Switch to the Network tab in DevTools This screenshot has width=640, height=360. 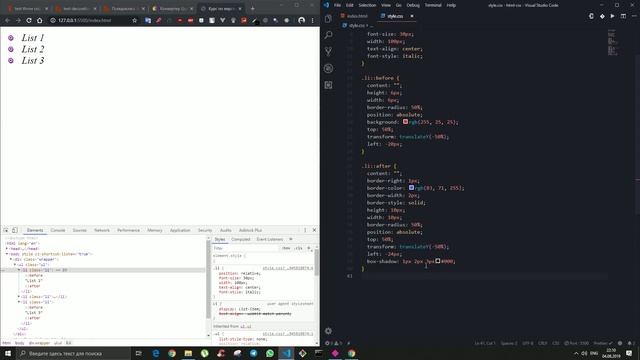click(102, 230)
